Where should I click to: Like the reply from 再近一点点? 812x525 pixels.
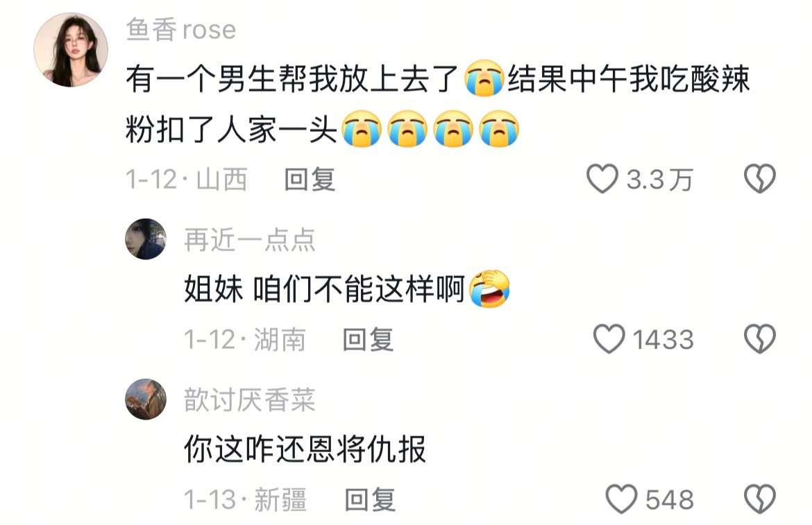click(x=609, y=339)
